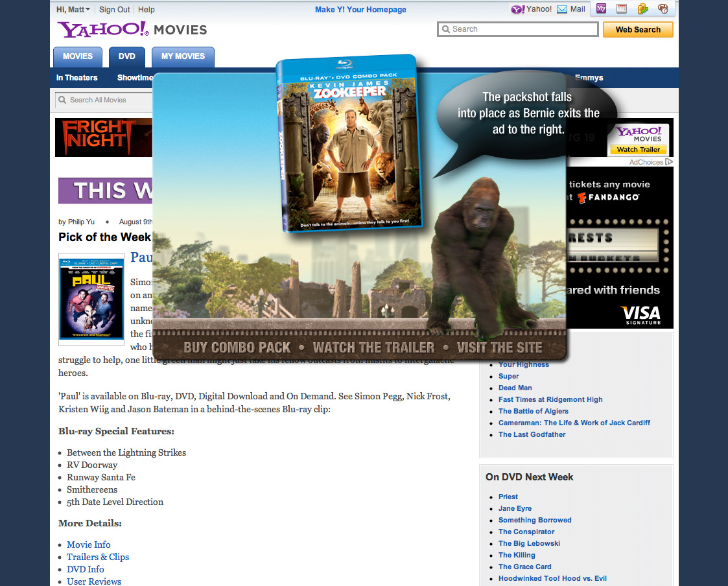Open the Yahoo News icon
The height and width of the screenshot is (586, 728).
(x=622, y=8)
